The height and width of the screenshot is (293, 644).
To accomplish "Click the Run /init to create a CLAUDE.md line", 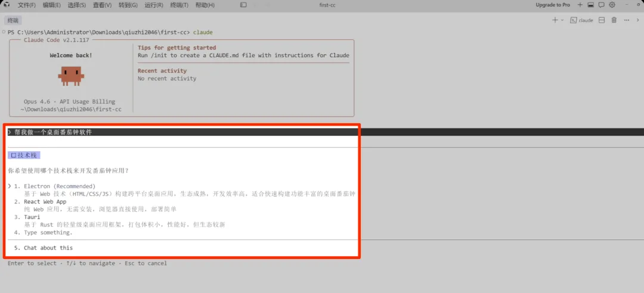I will pos(243,55).
